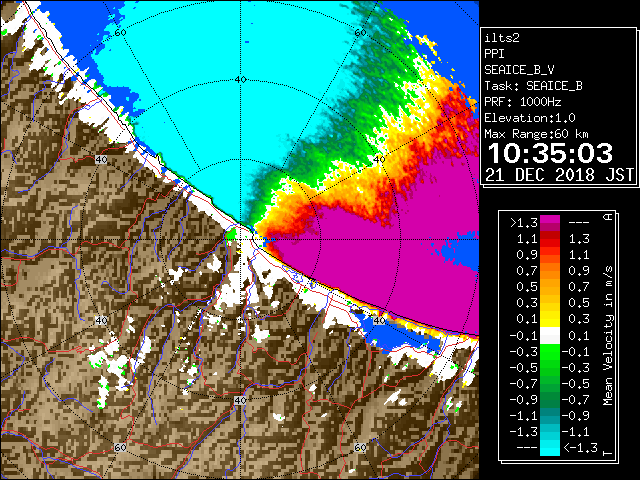
Task: Click the letter 'A' heading the legend
Action: pos(608,217)
